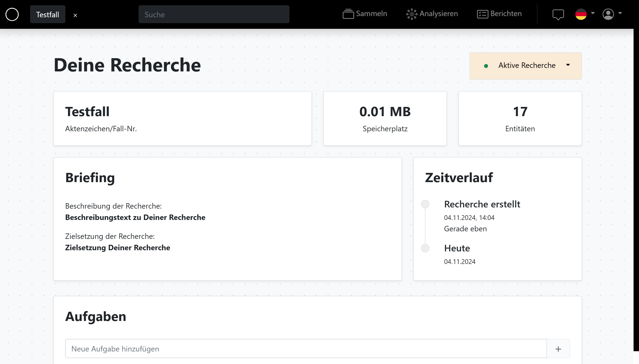Click the Berichten checklist icon
Viewport: 639px width, 364px height.
(x=482, y=14)
